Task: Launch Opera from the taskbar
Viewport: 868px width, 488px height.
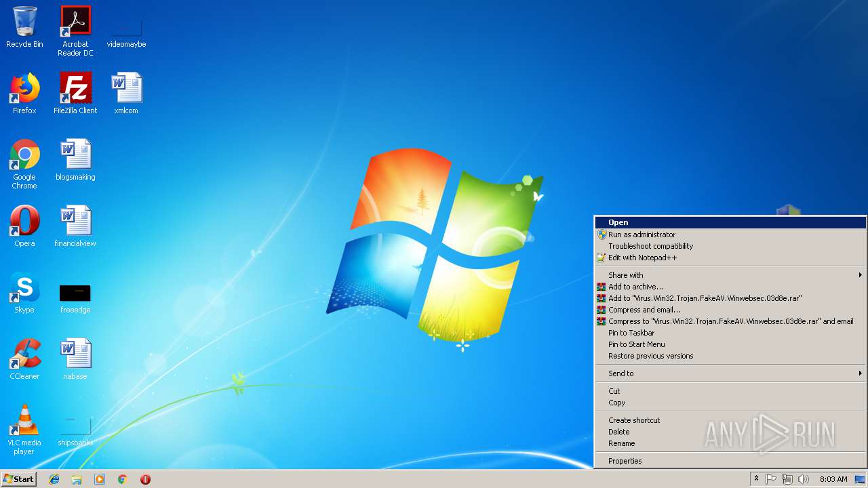Action: (145, 479)
